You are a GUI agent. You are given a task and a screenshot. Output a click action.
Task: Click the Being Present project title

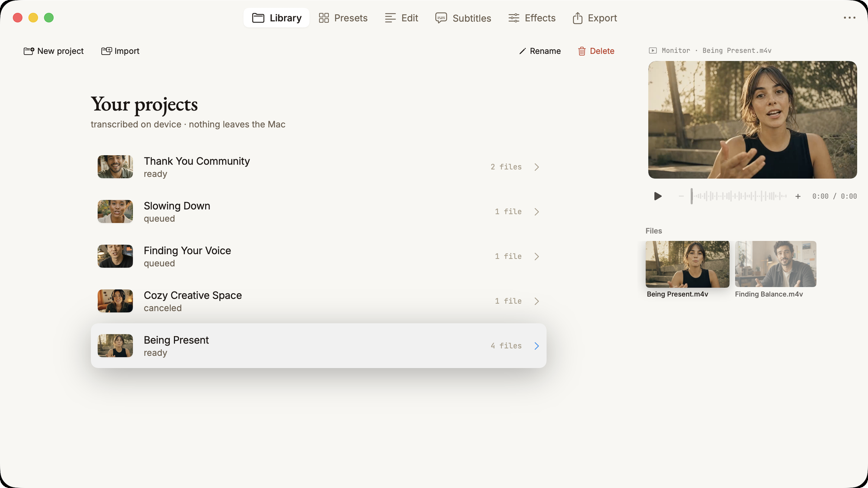(176, 340)
